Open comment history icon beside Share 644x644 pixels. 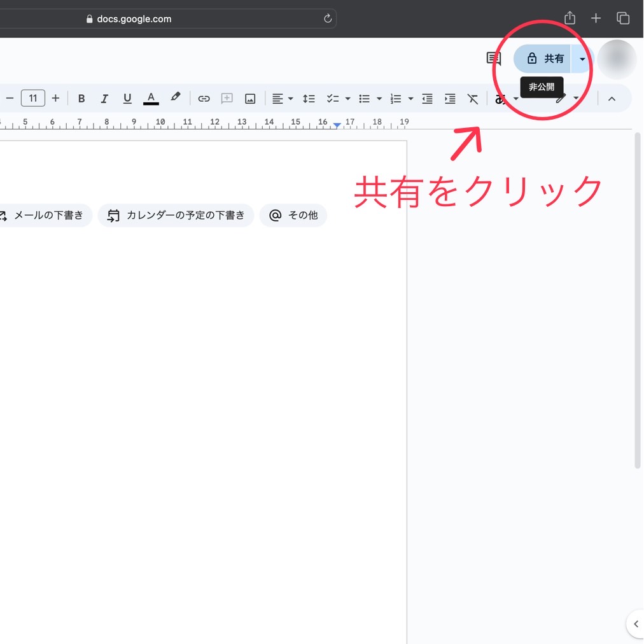click(494, 59)
